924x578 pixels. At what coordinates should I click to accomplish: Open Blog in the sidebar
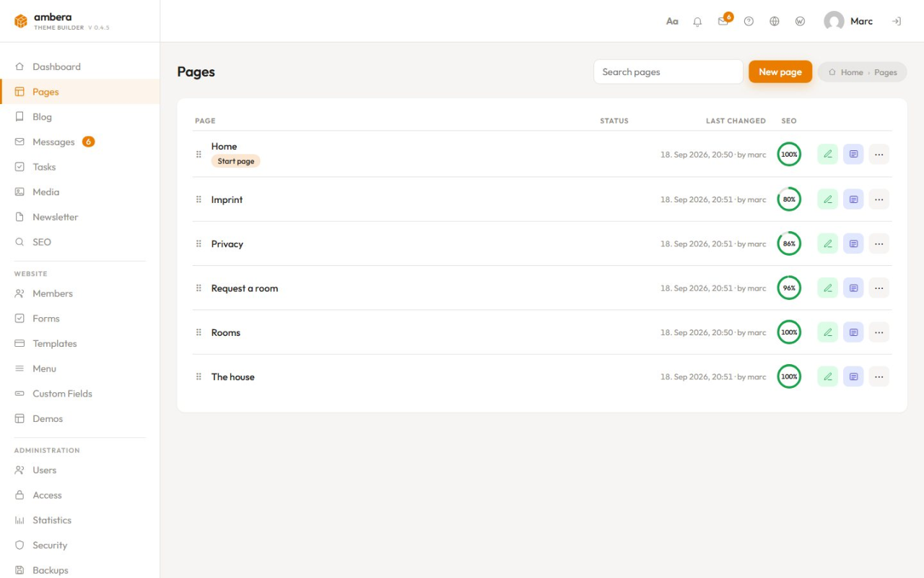pos(79,116)
